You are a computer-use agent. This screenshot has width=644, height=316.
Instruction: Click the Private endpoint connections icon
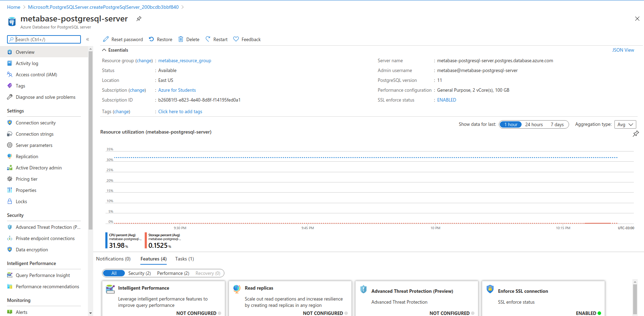point(10,238)
